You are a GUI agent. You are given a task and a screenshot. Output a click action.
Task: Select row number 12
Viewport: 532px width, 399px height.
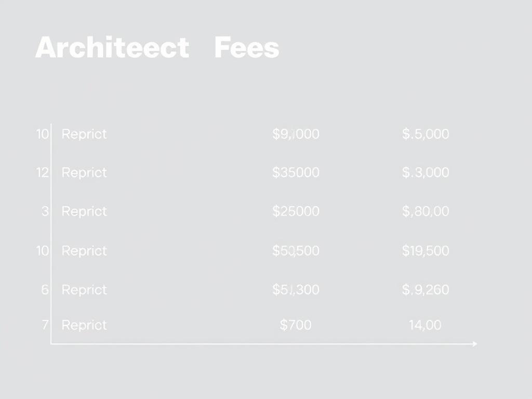tap(42, 172)
